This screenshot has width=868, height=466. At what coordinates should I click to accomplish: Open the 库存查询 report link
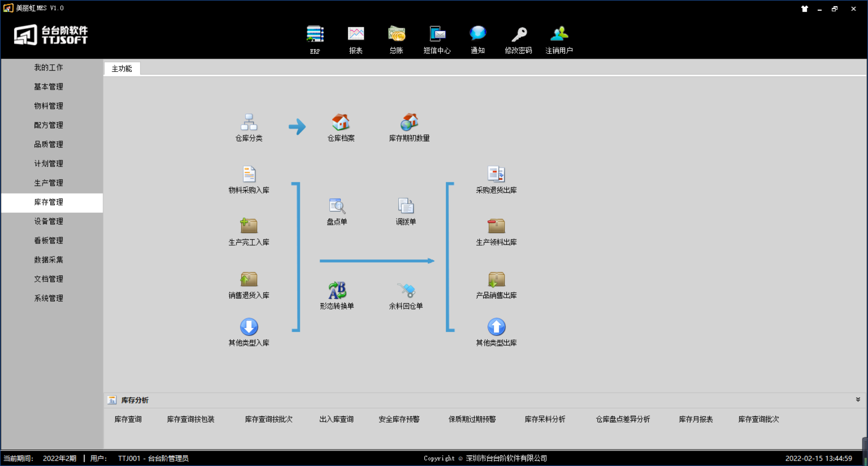pyautogui.click(x=128, y=419)
